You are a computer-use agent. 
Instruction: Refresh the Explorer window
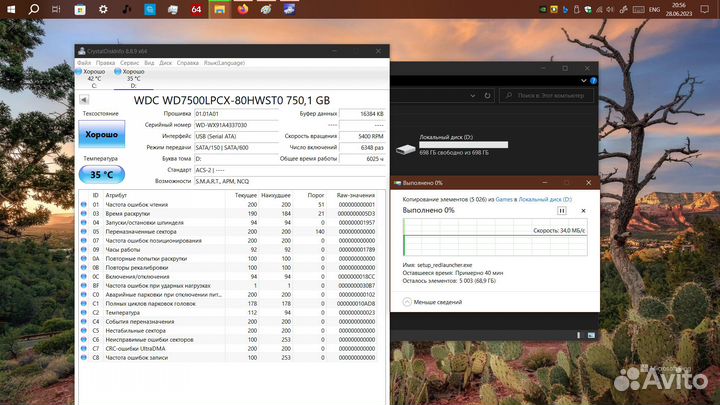pyautogui.click(x=487, y=96)
